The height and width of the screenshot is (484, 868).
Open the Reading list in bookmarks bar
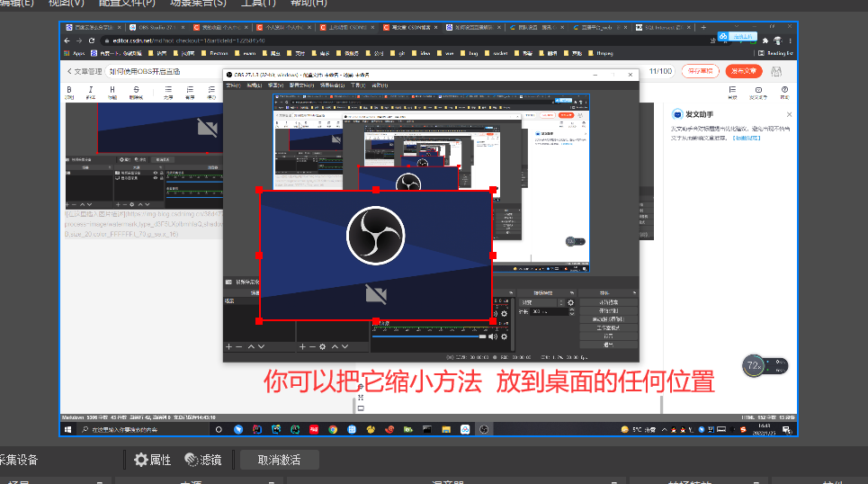pos(775,53)
